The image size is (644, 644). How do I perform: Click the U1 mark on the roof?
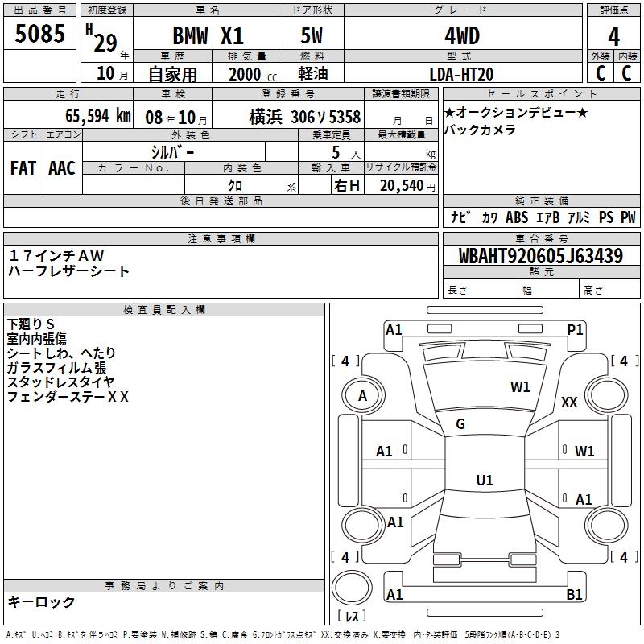pos(485,480)
